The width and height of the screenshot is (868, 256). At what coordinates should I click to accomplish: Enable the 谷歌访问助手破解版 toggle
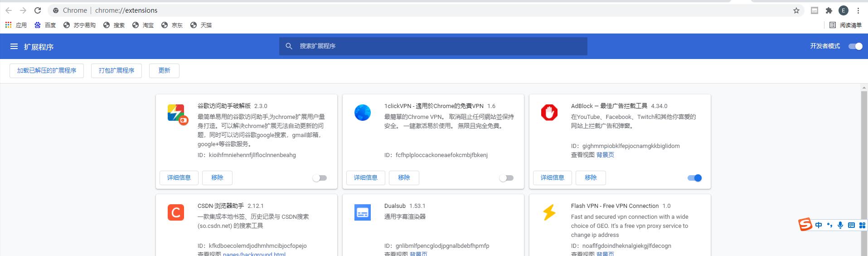pos(320,178)
